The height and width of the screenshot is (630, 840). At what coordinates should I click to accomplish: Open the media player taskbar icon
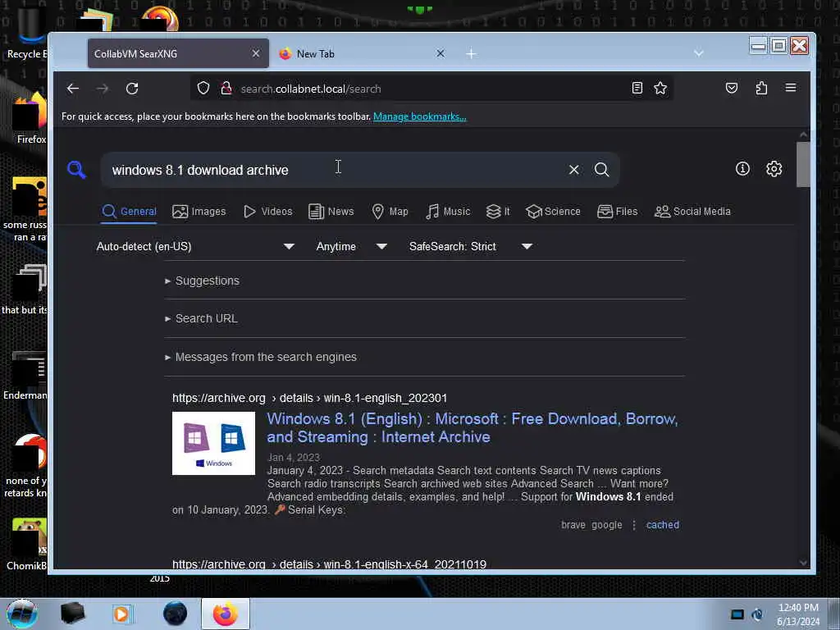[x=121, y=614]
